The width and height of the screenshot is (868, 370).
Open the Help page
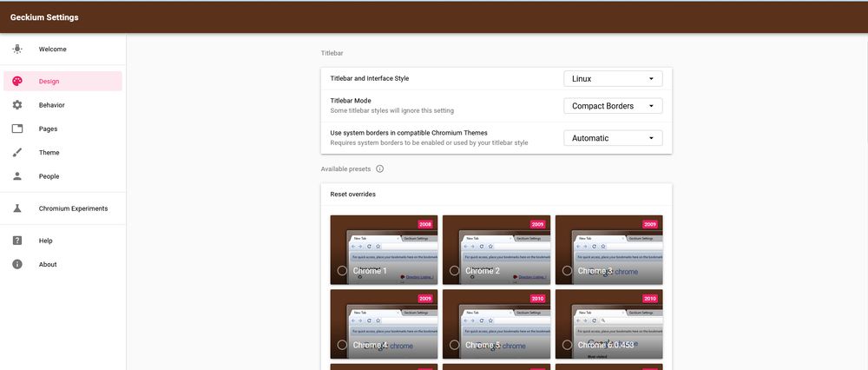coord(63,241)
